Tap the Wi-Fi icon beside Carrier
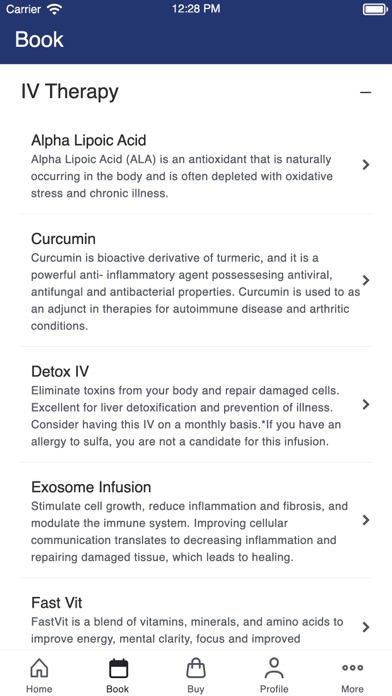 click(55, 9)
